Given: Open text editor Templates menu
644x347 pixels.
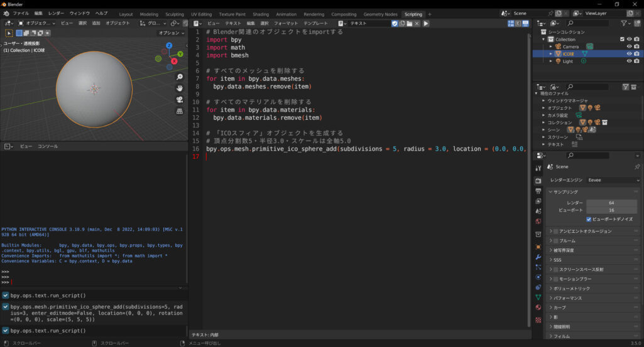Looking at the screenshot, I should click(x=315, y=23).
